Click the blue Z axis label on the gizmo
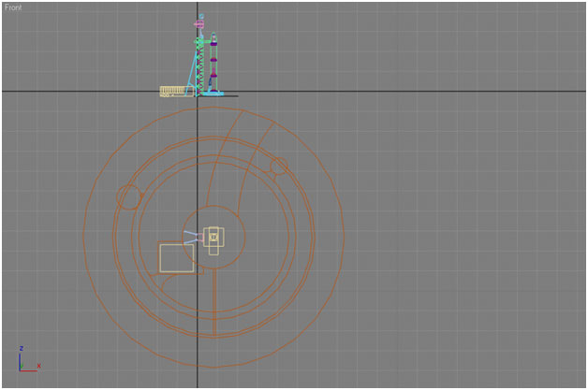Viewport: 588px width, 390px height. [21, 348]
